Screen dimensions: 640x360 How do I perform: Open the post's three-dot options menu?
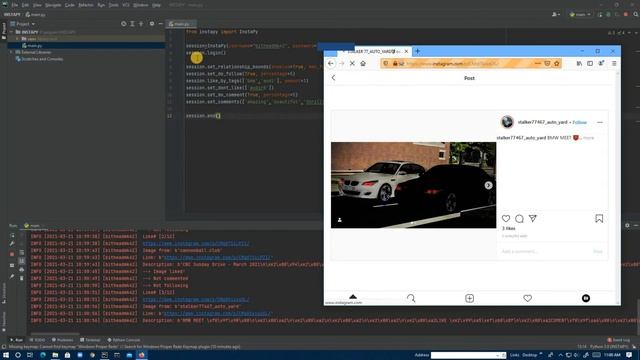tap(600, 122)
